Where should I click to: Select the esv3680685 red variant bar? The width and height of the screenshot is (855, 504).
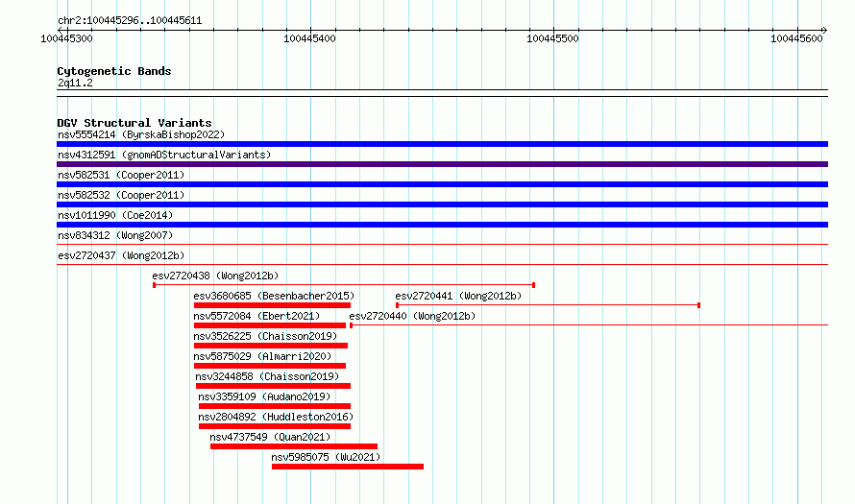click(x=272, y=305)
